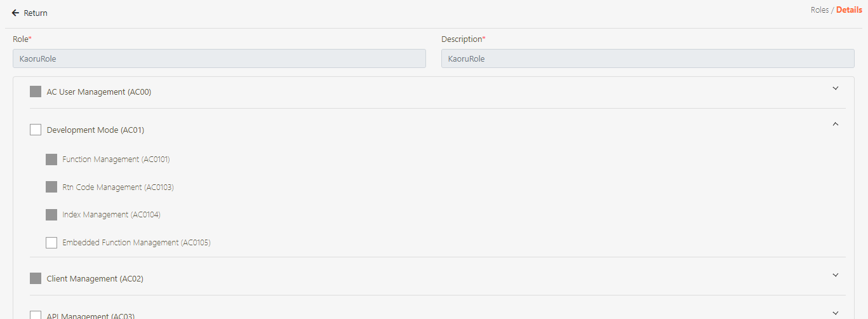Toggle Rtn Code Management (AC0103) checkbox
This screenshot has width=868, height=319.
pos(51,187)
